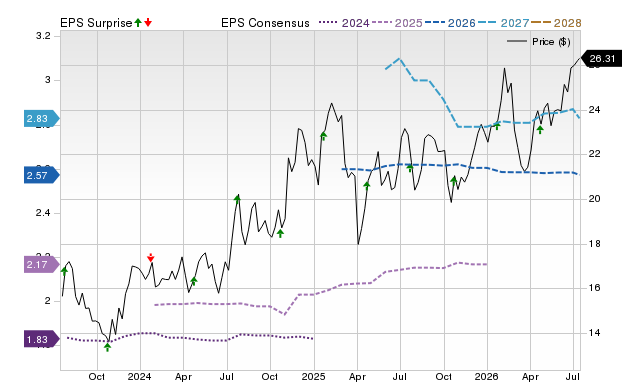This screenshot has width=640, height=382.
Task: Click the red negative surprise arrow on the price line
Action: click(151, 258)
